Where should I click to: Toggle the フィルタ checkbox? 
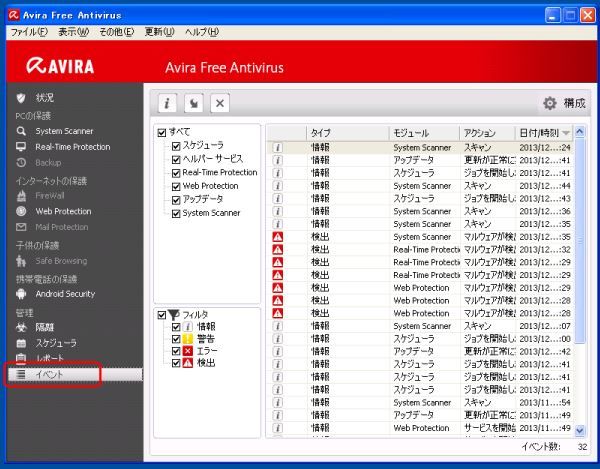coord(161,315)
